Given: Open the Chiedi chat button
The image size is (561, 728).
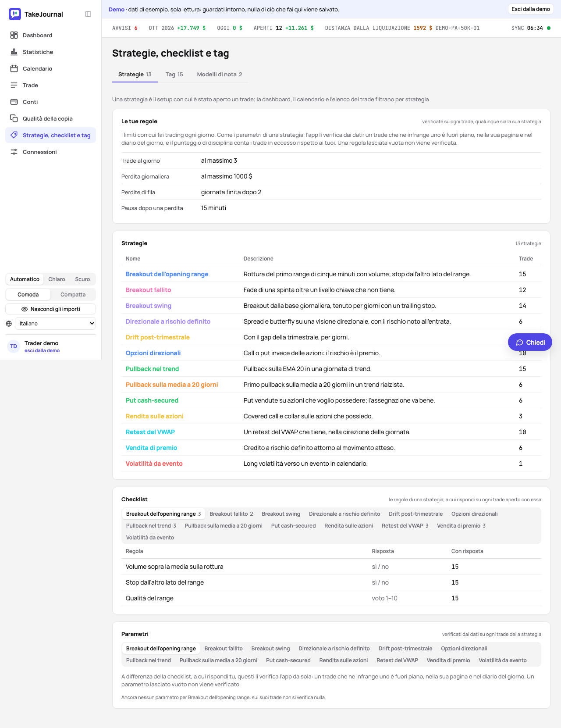Looking at the screenshot, I should pyautogui.click(x=530, y=343).
